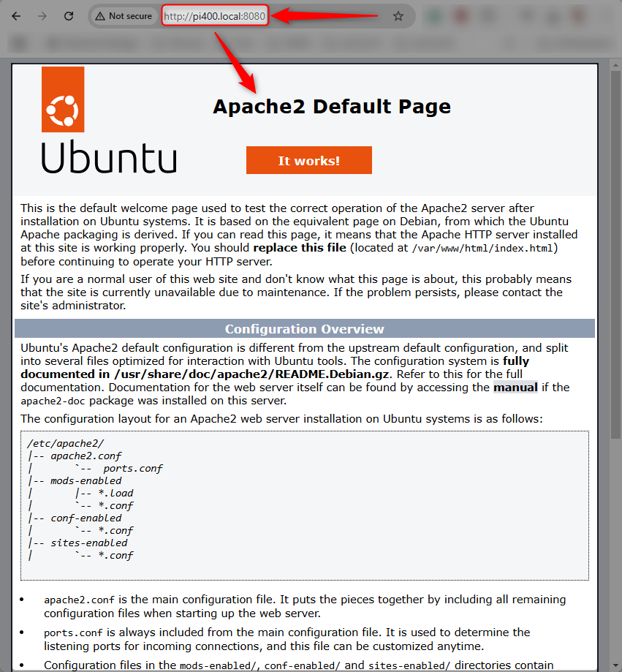This screenshot has height=672, width=622.
Task: Click /usr/share/doc/apache2/README.Debian.gz text
Action: click(251, 374)
